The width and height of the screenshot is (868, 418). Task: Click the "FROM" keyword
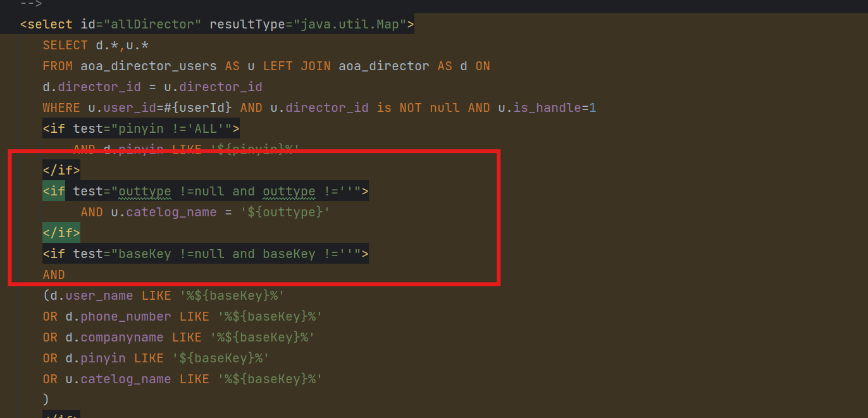(x=58, y=66)
